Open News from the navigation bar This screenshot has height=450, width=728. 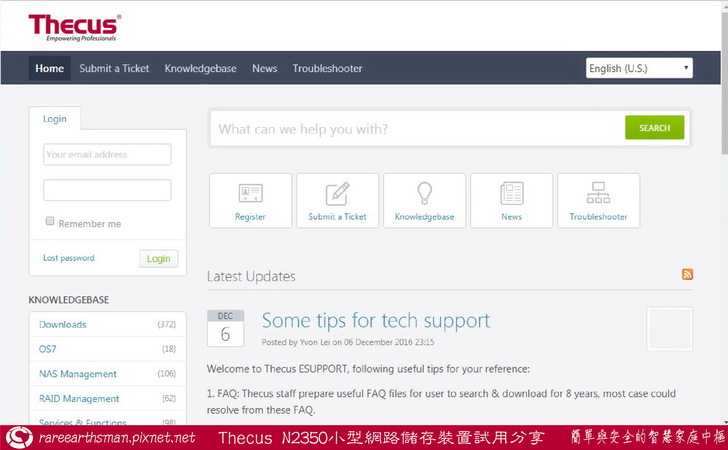(265, 68)
